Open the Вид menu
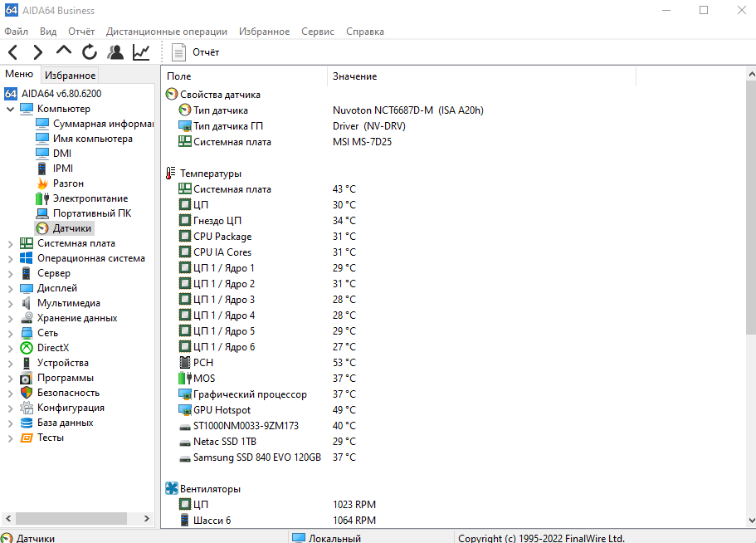This screenshot has height=543, width=756. point(48,32)
